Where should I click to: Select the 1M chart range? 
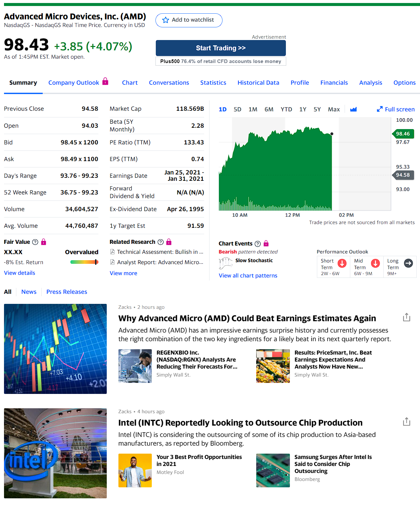coord(253,109)
